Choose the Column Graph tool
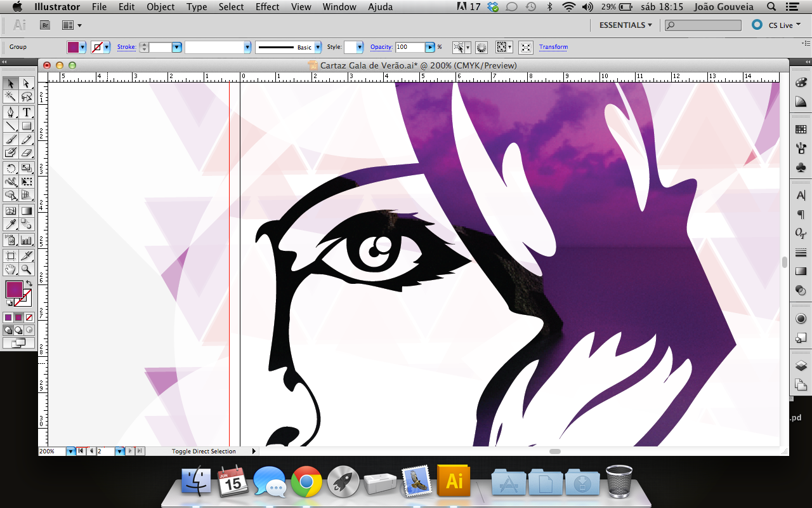Viewport: 812px width, 508px height. [x=27, y=240]
